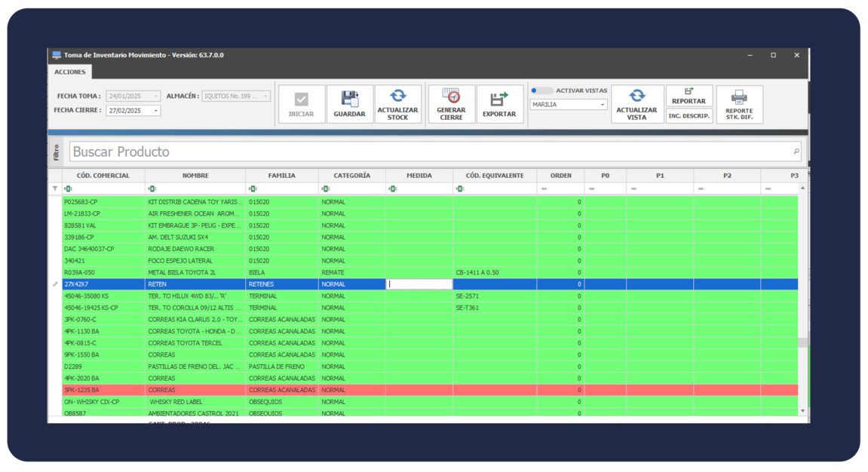This screenshot has width=868, height=472.
Task: Click the filter funnel icon in grid
Action: [55, 188]
